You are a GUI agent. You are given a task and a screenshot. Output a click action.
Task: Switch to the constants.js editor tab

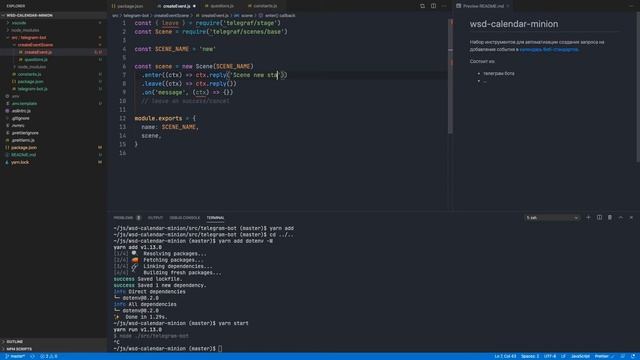point(265,6)
